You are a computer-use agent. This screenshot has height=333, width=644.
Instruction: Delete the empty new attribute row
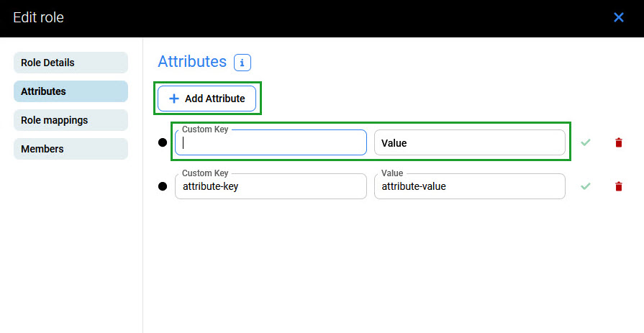[x=618, y=142]
